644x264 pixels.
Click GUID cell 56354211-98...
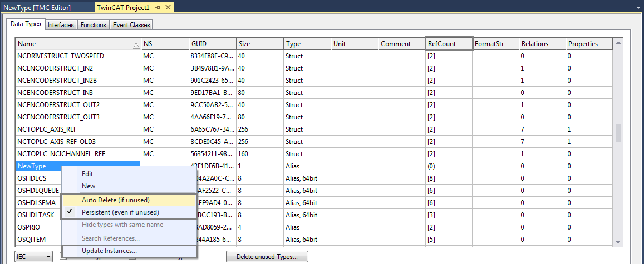click(213, 154)
